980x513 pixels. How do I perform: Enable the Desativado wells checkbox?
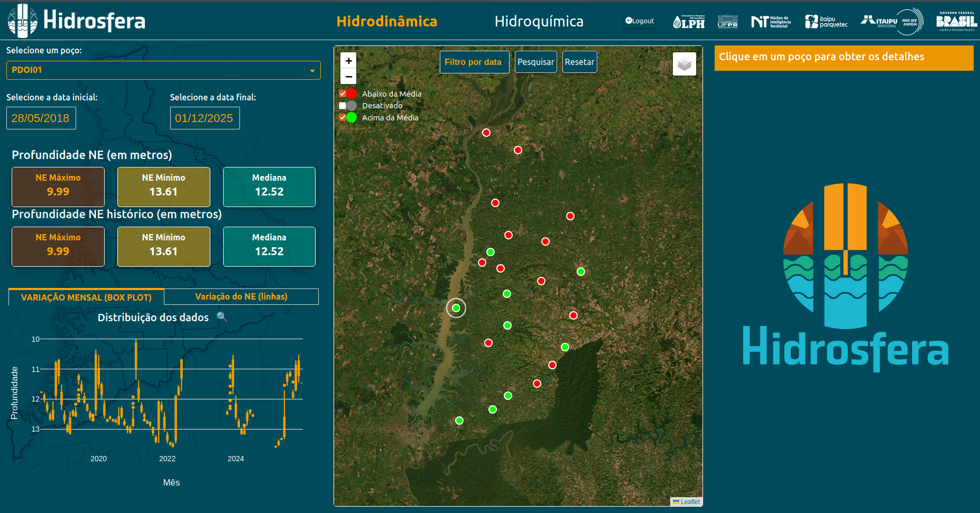343,106
